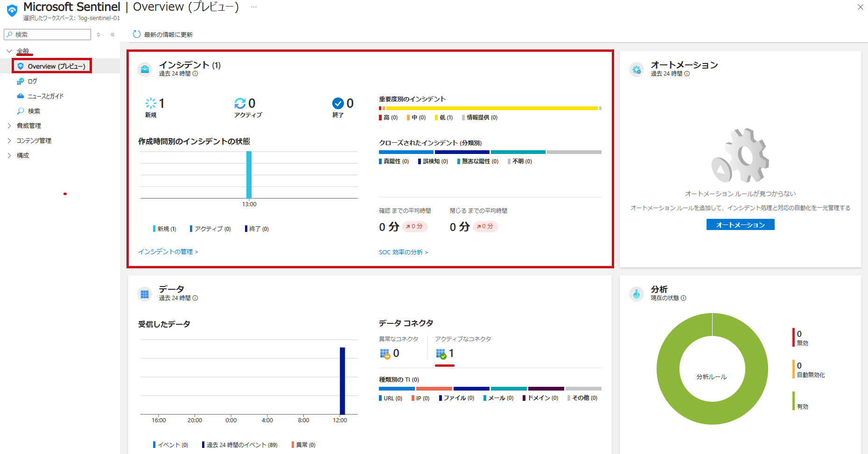Click the 新規 incidents spinner icon
This screenshot has height=454, width=868.
tap(151, 103)
